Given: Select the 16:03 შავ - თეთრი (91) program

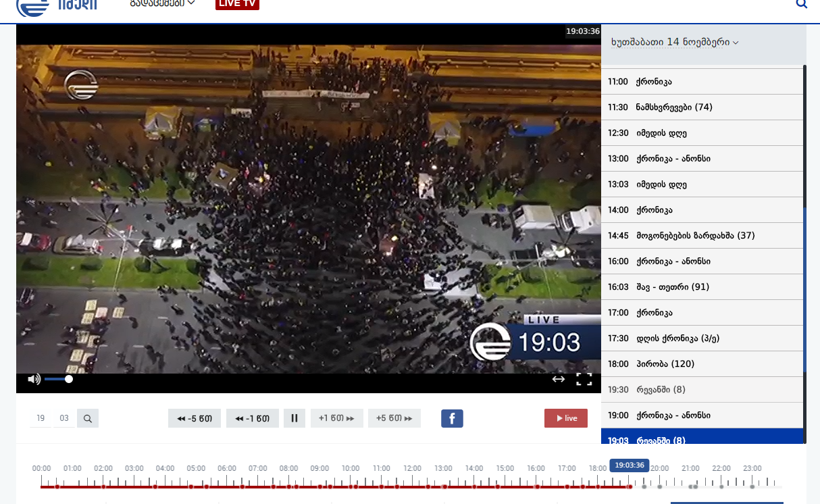Looking at the screenshot, I should [x=702, y=287].
